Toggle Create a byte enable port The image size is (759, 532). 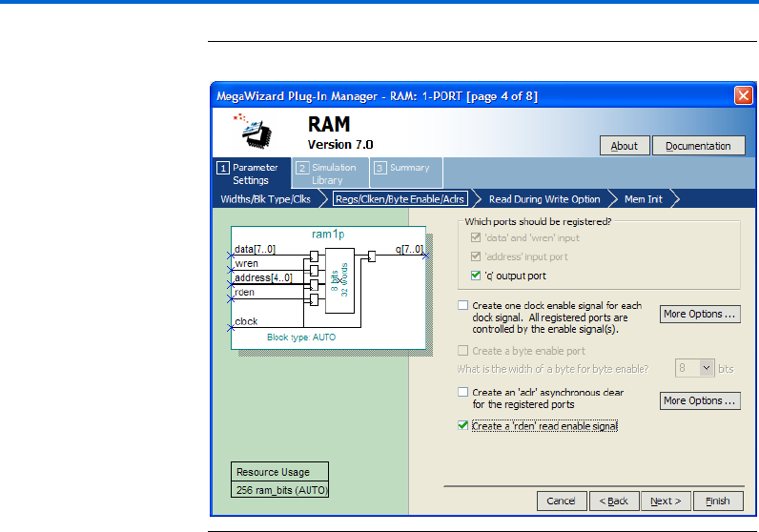pos(463,351)
